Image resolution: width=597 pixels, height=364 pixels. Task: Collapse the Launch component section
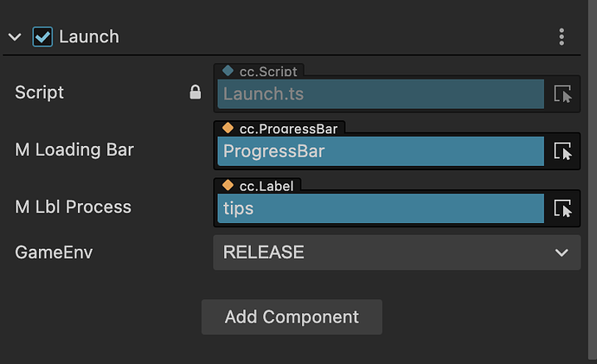click(x=15, y=37)
